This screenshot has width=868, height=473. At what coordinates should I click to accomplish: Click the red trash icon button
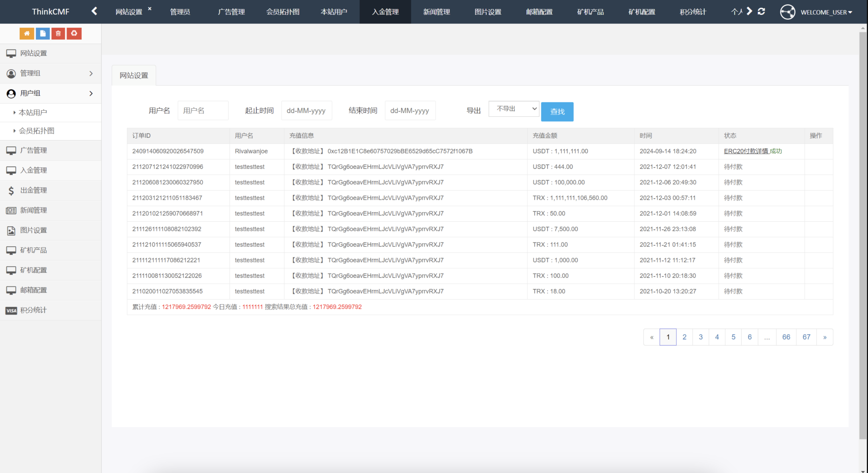[58, 34]
